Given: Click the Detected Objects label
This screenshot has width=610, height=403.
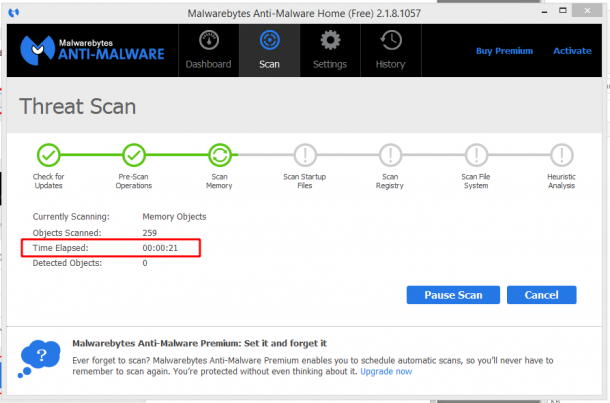Looking at the screenshot, I should (x=67, y=263).
